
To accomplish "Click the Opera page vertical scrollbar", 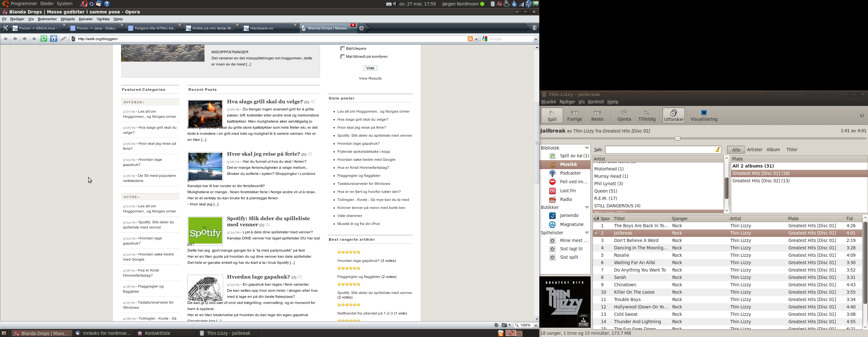I will coord(536,143).
